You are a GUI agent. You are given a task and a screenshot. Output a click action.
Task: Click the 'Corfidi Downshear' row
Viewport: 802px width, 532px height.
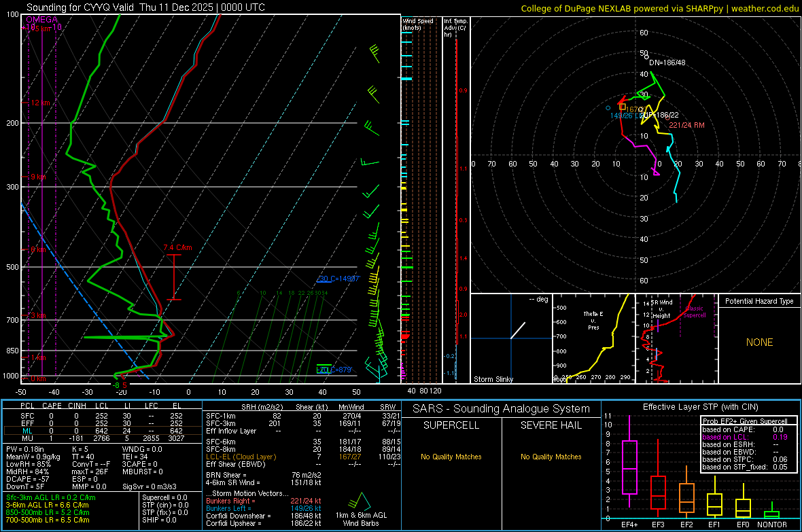(x=264, y=516)
